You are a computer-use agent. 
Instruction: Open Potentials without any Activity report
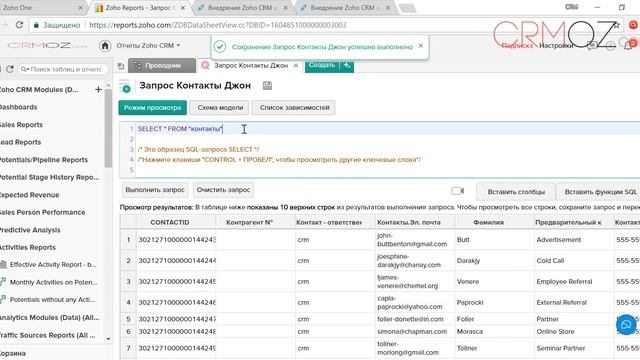(x=52, y=300)
